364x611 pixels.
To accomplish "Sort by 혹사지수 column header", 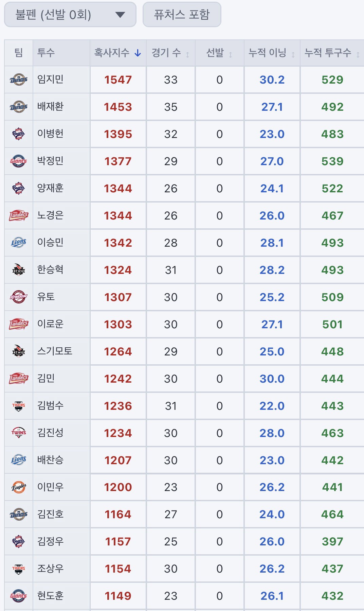I will point(118,53).
